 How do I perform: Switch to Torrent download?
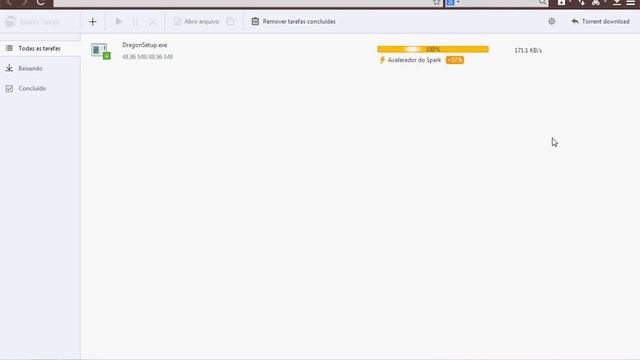pos(600,21)
